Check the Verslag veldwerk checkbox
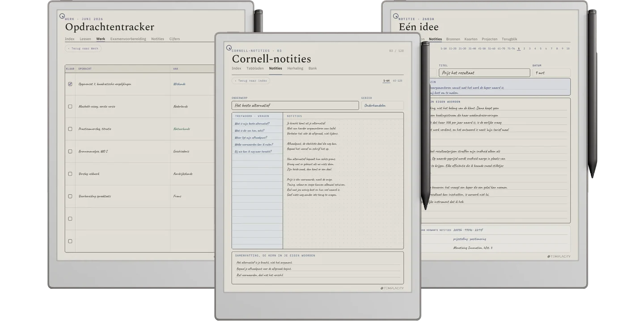 [x=70, y=174]
